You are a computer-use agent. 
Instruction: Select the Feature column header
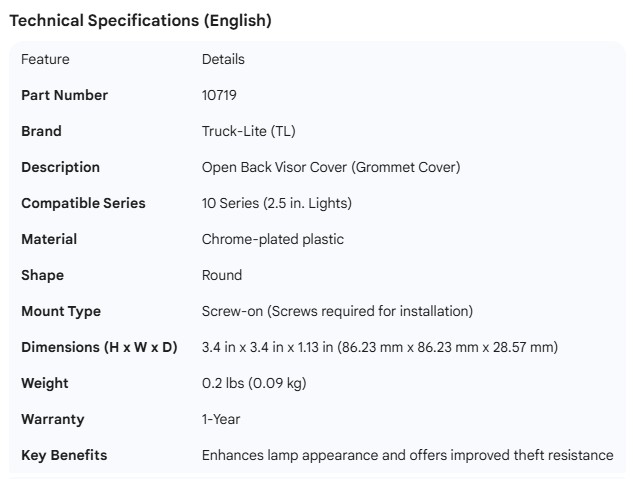tap(44, 59)
